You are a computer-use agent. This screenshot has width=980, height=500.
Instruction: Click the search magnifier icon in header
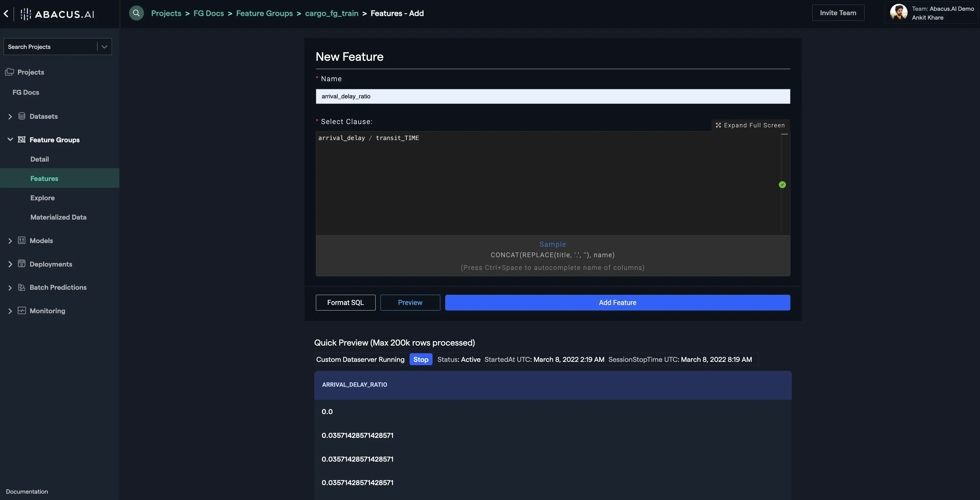(136, 13)
